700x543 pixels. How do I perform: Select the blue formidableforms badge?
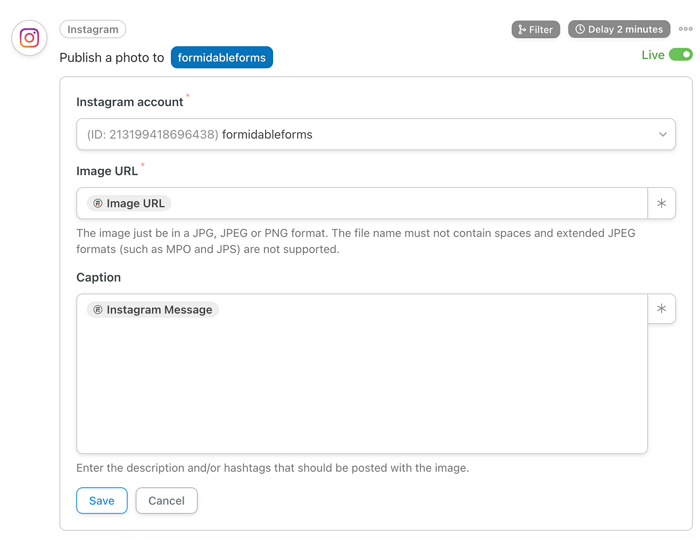tap(221, 58)
